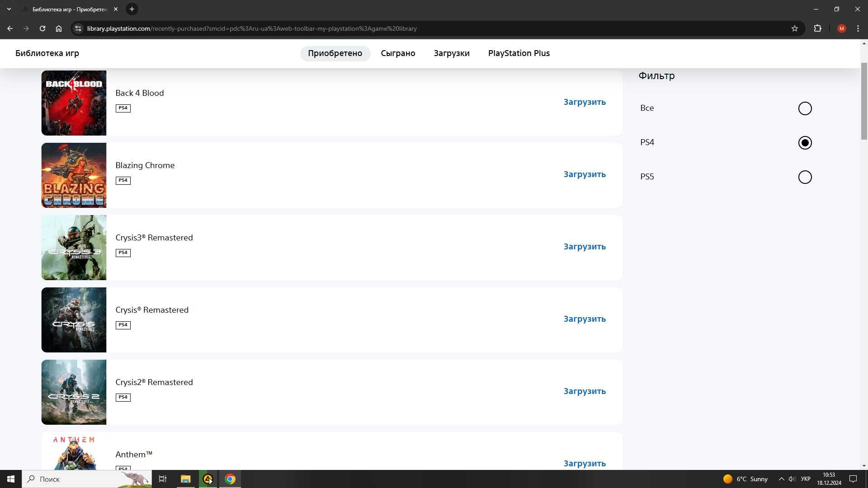Click the Chrome icon in the taskbar
Screen dimensions: 868x488
coord(230,479)
